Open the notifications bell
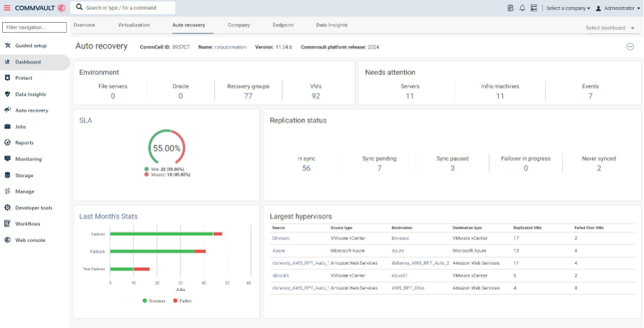Viewport: 644px width, 328px height. [x=522, y=8]
